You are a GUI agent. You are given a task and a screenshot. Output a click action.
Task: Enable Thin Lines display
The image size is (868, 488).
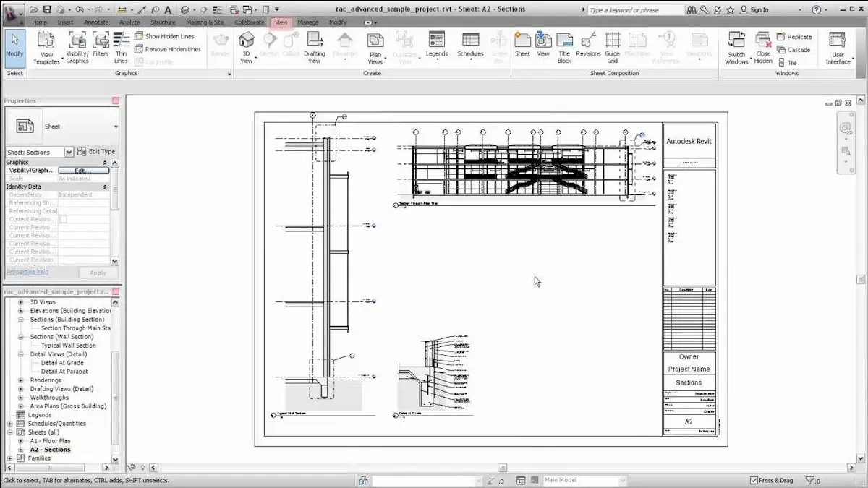[121, 46]
